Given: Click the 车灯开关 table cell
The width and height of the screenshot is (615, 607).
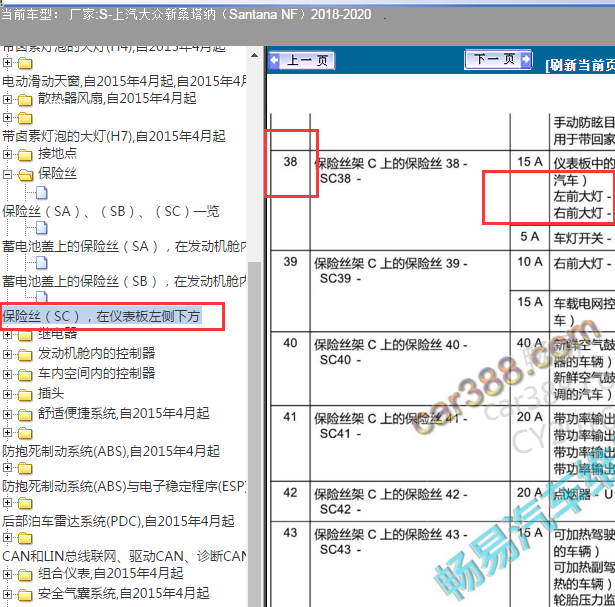Looking at the screenshot, I should [x=582, y=238].
